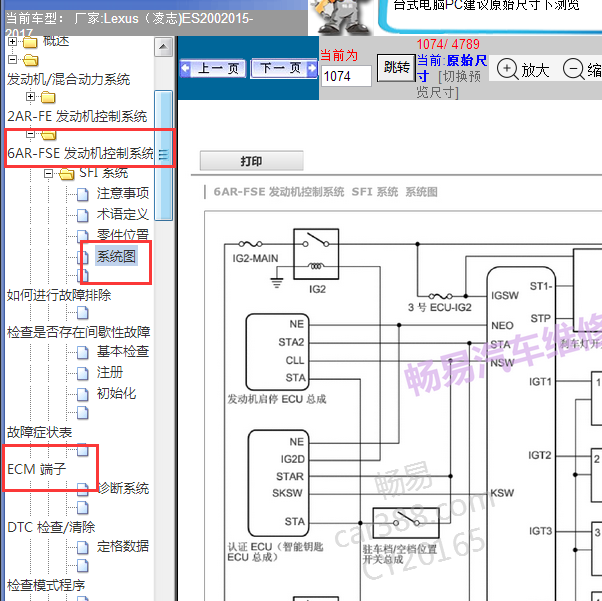Go to next page with 下一页
Screen dimensions: 602x601
click(284, 69)
